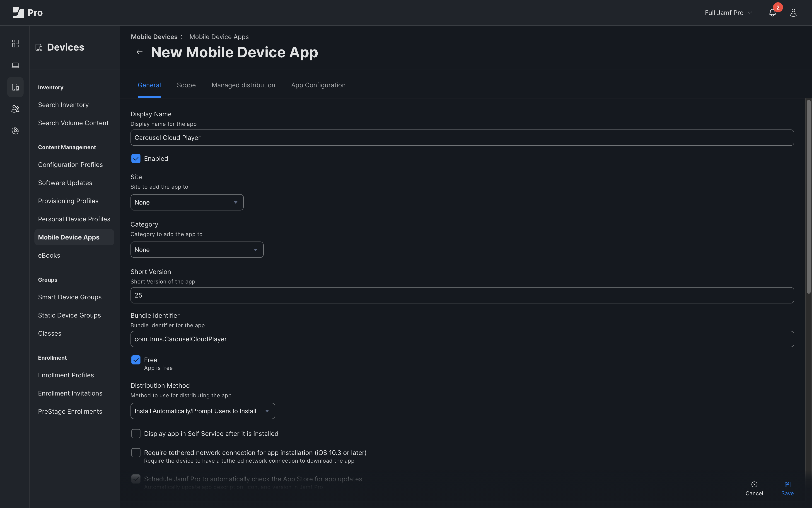Open Software Updates
Viewport: 812px width, 508px height.
pyautogui.click(x=65, y=183)
